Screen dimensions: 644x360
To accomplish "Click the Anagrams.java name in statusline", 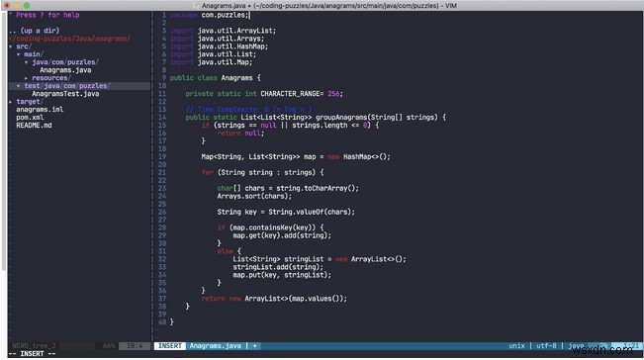I will pyautogui.click(x=215, y=346).
